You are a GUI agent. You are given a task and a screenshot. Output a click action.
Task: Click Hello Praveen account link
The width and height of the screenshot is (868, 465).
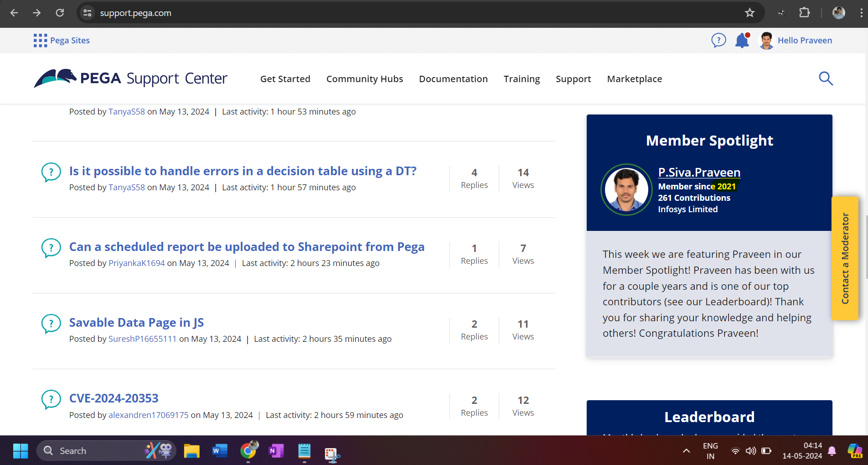tap(805, 40)
